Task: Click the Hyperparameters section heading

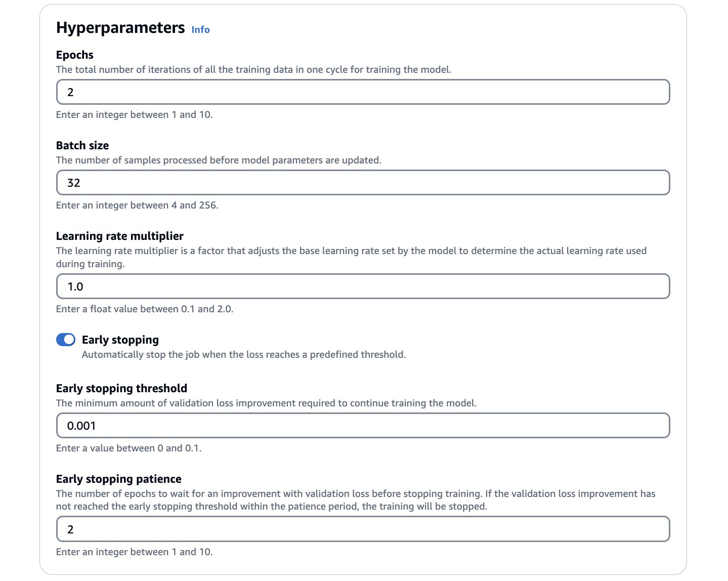Action: coord(120,28)
